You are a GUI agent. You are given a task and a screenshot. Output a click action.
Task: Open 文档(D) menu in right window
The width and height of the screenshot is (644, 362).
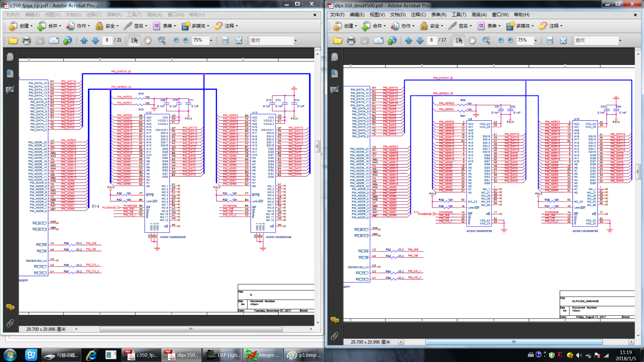pyautogui.click(x=397, y=15)
